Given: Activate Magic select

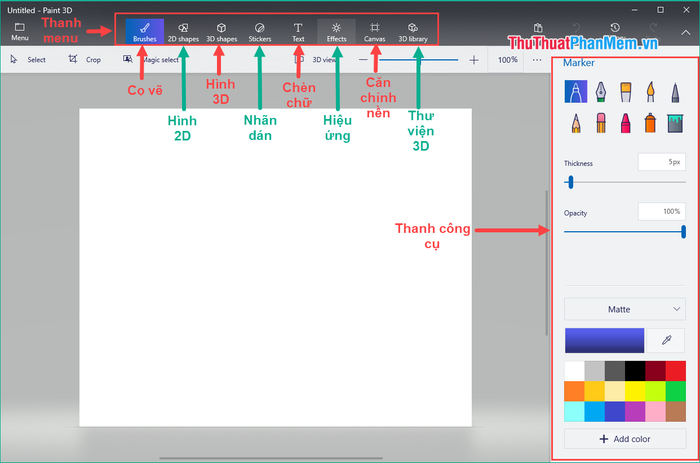Looking at the screenshot, I should pyautogui.click(x=151, y=59).
